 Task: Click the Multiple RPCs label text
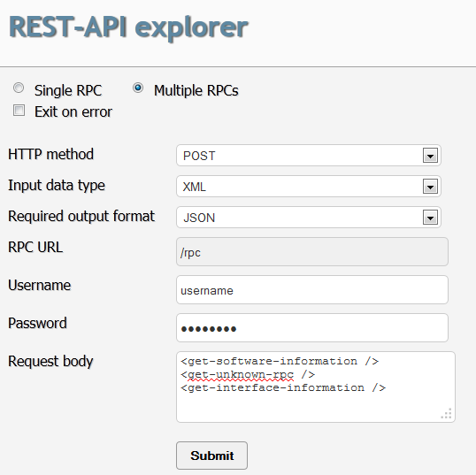coord(196,90)
